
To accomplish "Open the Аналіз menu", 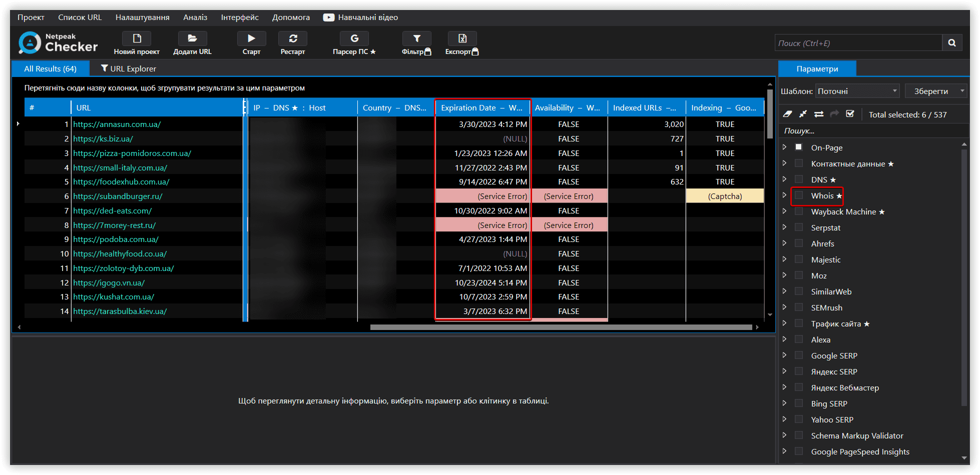I will (x=195, y=17).
